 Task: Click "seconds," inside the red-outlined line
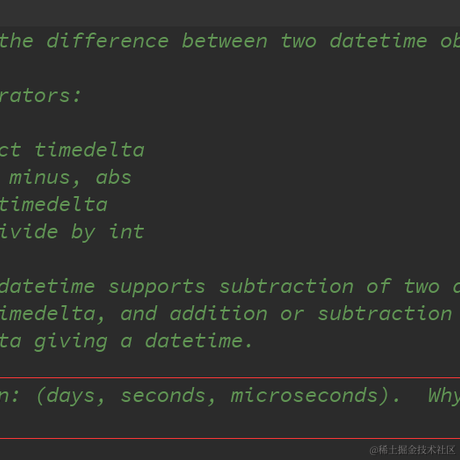click(x=168, y=396)
